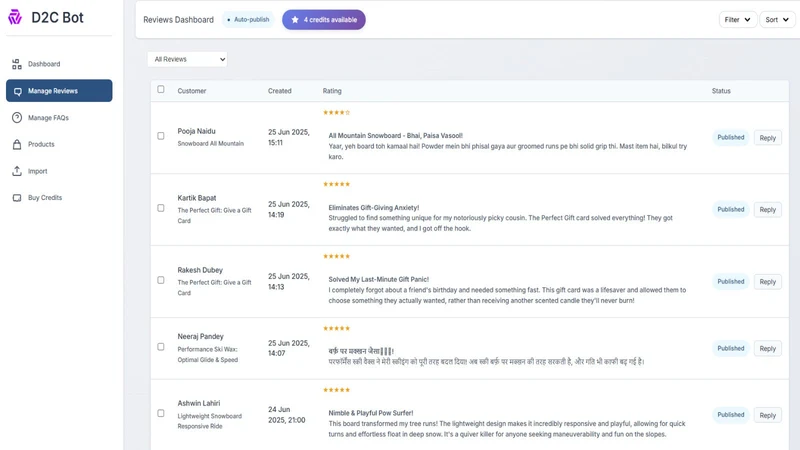Screen dimensions: 800x450
Task: Click the Buy Credits card icon
Action: pos(17,197)
